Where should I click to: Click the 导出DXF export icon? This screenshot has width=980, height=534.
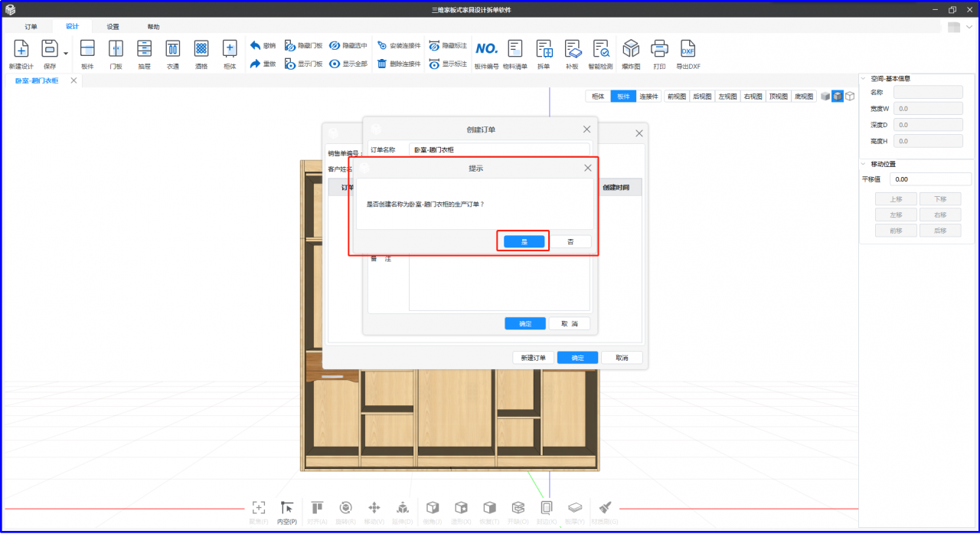pyautogui.click(x=688, y=50)
